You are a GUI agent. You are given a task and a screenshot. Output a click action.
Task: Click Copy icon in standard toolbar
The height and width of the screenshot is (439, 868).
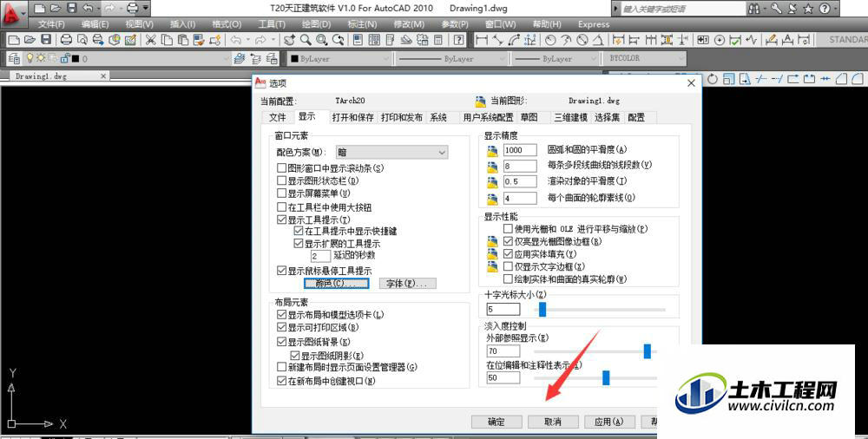(x=167, y=39)
